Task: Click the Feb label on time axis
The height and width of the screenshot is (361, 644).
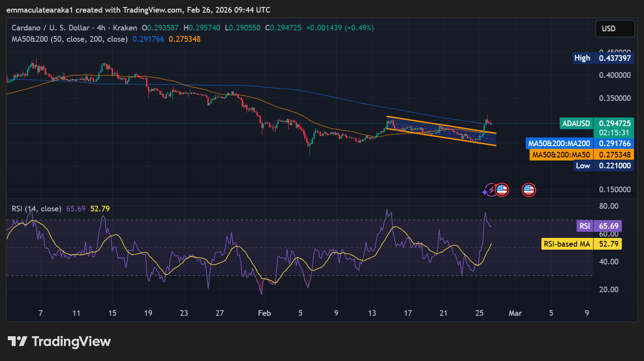Action: pyautogui.click(x=264, y=313)
